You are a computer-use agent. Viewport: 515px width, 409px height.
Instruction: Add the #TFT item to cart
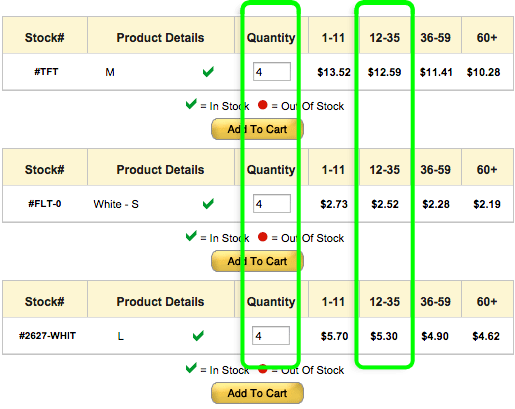click(x=257, y=129)
